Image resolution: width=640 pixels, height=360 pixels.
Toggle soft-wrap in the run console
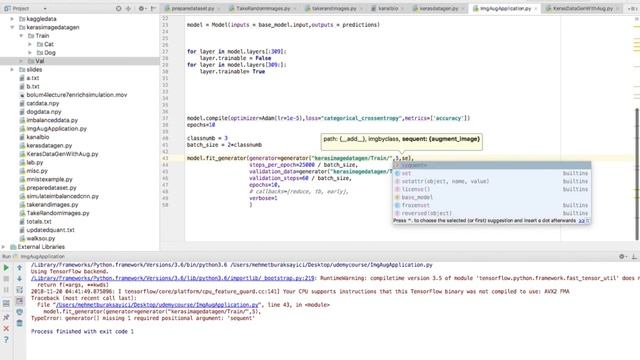[19, 290]
